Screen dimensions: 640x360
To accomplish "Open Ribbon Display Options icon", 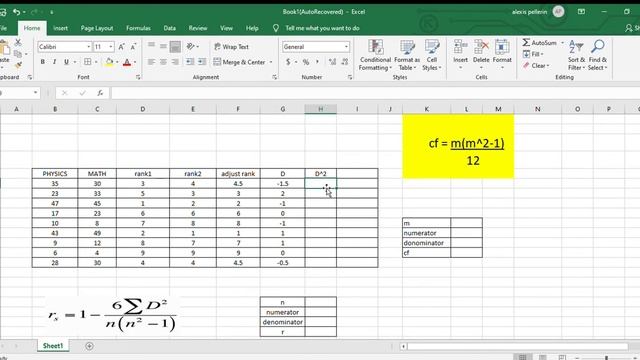I will 581,12.
